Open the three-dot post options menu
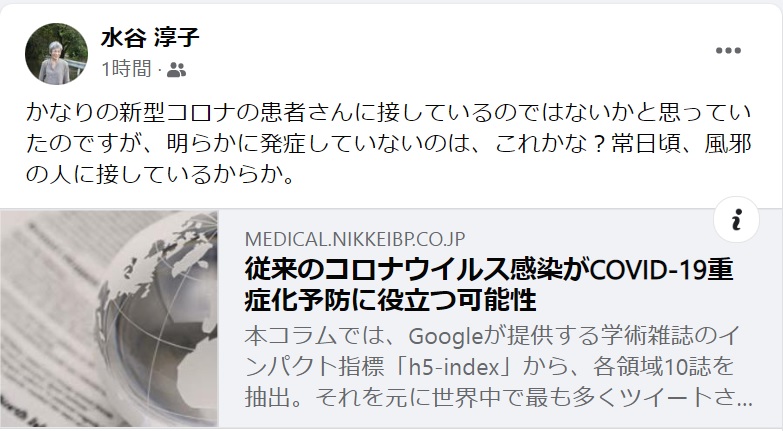The height and width of the screenshot is (431, 783). click(728, 50)
